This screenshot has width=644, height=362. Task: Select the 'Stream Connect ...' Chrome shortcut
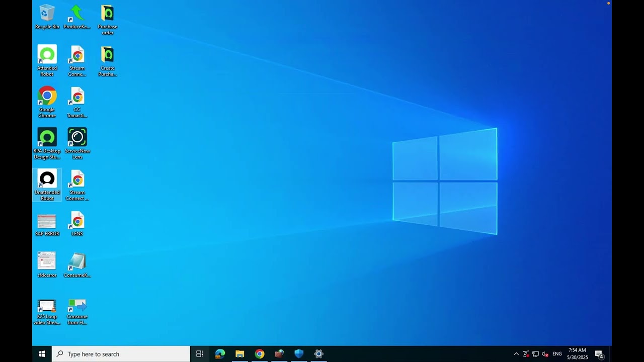click(x=77, y=185)
